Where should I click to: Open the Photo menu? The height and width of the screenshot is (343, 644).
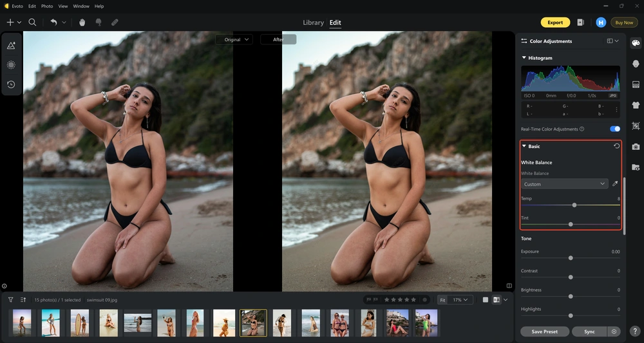pos(47,6)
